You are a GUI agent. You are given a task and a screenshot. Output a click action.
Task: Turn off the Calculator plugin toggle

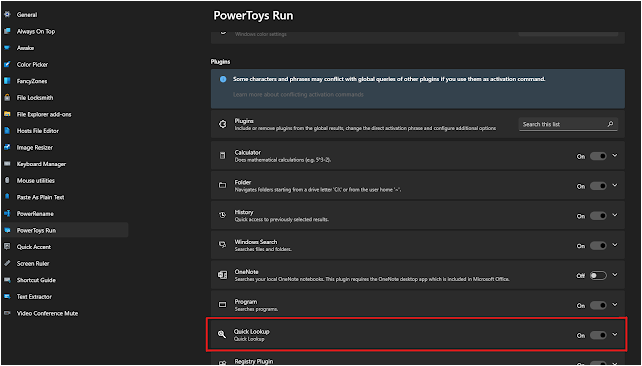[x=598, y=156]
